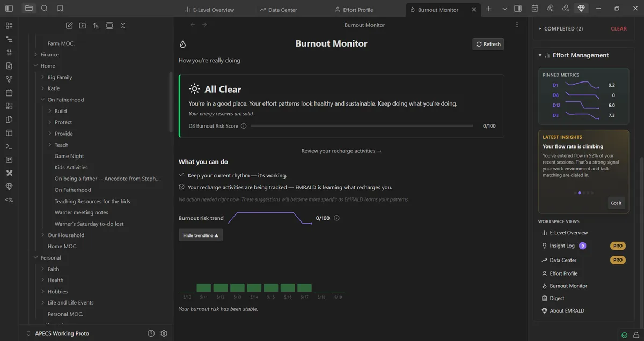644x341 pixels.
Task: Collapse the On Fatherhood folder
Action: click(x=42, y=100)
